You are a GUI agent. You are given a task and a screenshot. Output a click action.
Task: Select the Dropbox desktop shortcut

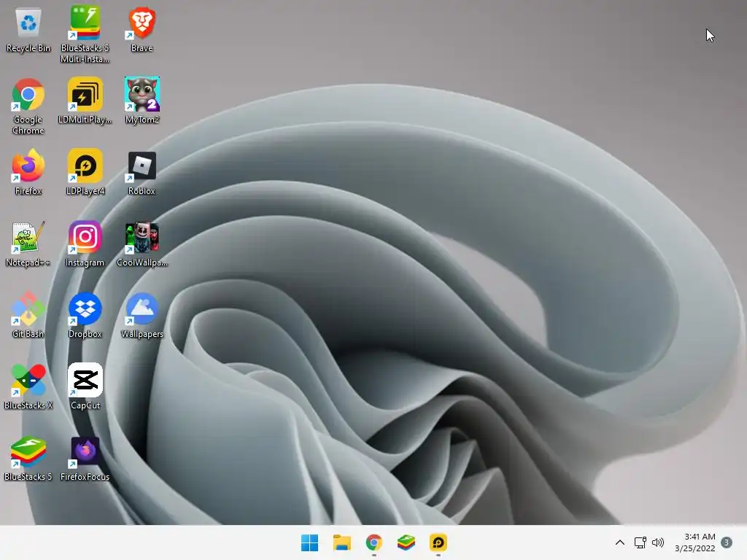[85, 315]
